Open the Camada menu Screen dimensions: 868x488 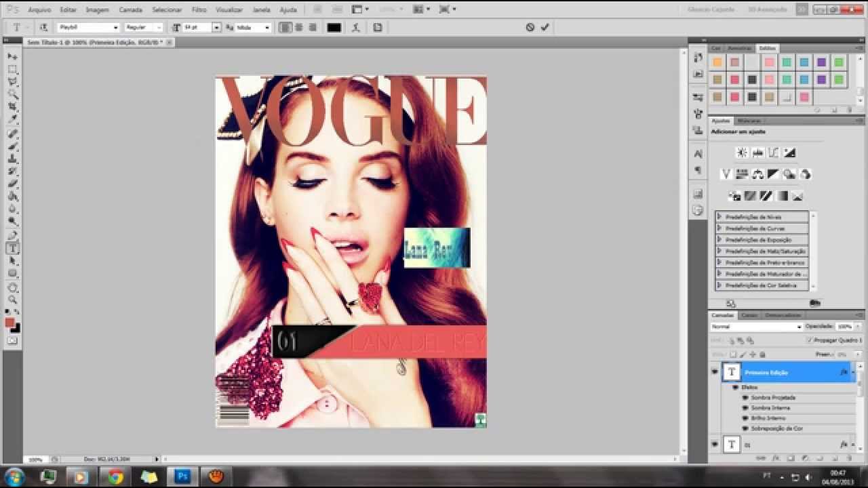click(x=130, y=10)
